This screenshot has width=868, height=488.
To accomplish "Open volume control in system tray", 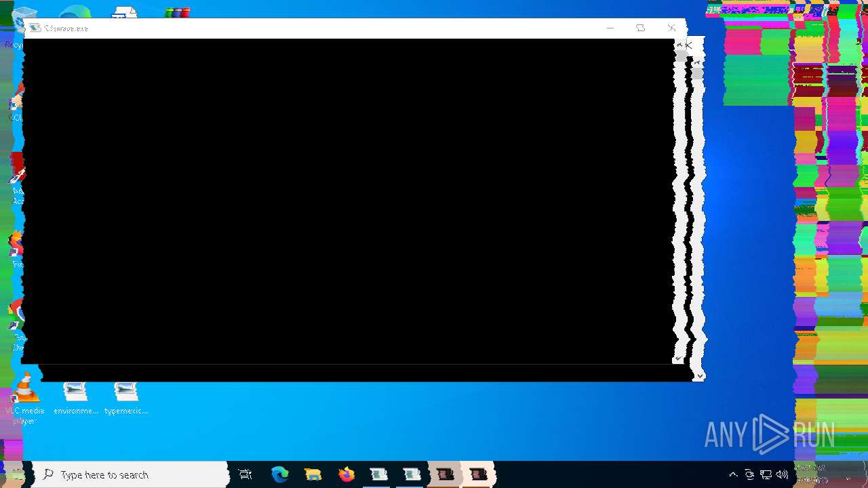I will click(x=782, y=474).
